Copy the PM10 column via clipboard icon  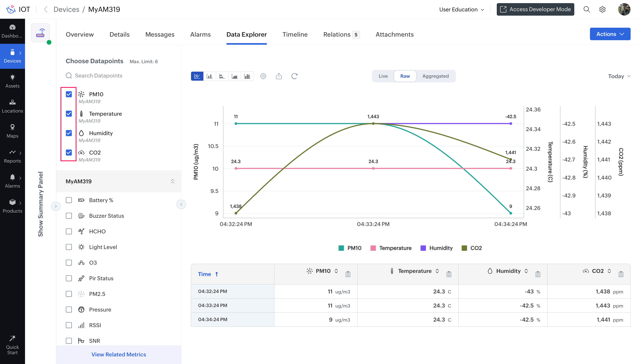click(348, 274)
